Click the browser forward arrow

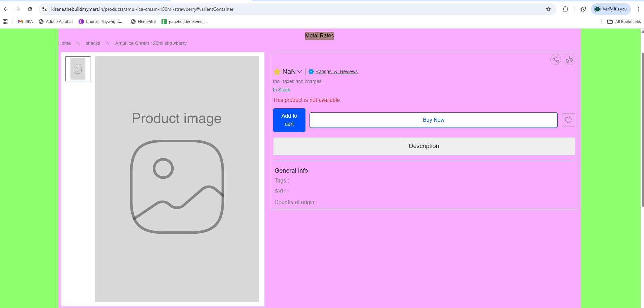(18, 9)
